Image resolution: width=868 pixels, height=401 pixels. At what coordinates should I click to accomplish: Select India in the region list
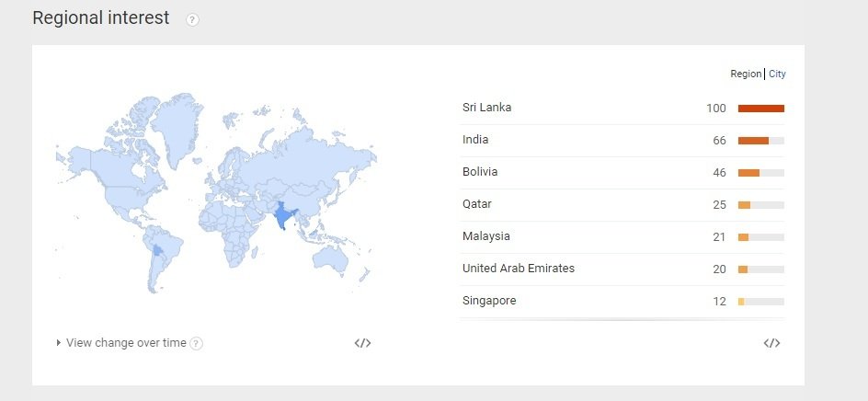475,140
